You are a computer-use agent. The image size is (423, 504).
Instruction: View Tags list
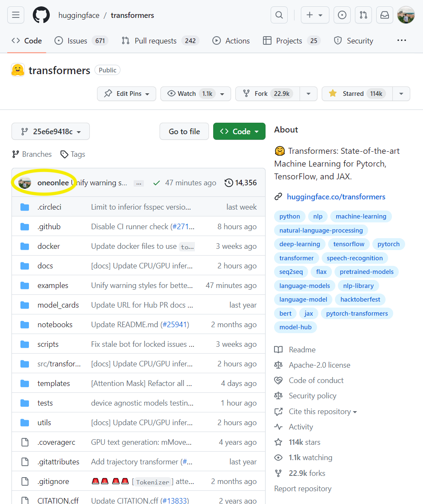point(73,154)
